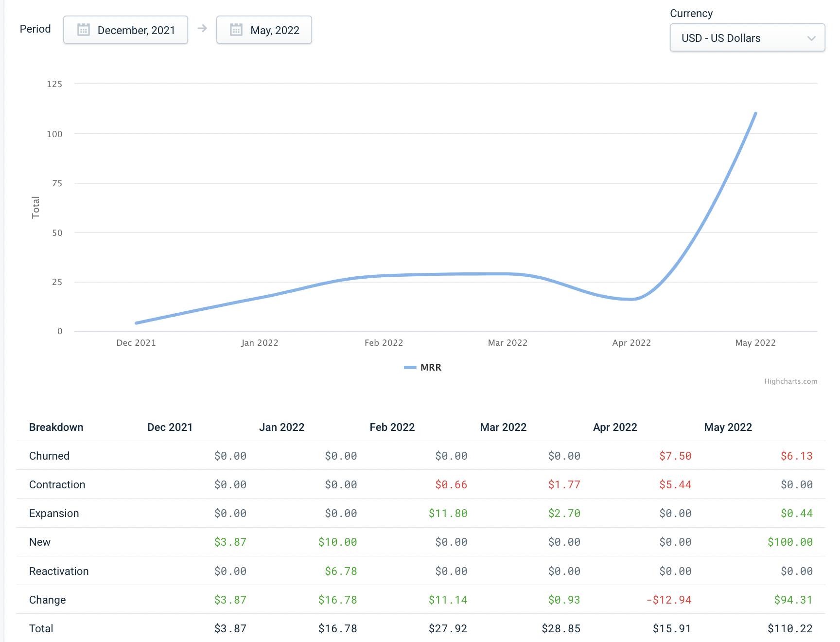The height and width of the screenshot is (642, 840).
Task: Click the $100.00 New value for May 2022
Action: [790, 542]
